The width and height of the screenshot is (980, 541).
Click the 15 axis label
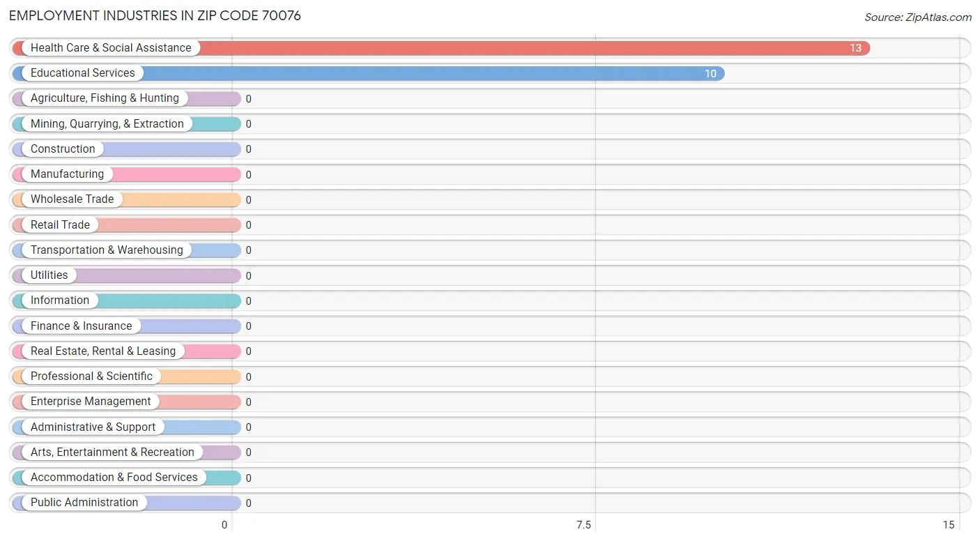pyautogui.click(x=948, y=525)
